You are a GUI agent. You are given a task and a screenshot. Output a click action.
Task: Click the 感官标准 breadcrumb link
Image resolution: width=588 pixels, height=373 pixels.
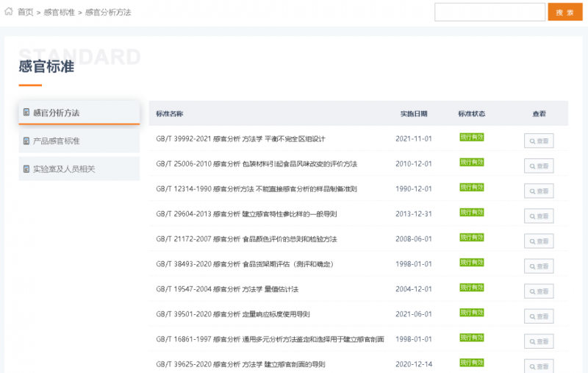59,13
